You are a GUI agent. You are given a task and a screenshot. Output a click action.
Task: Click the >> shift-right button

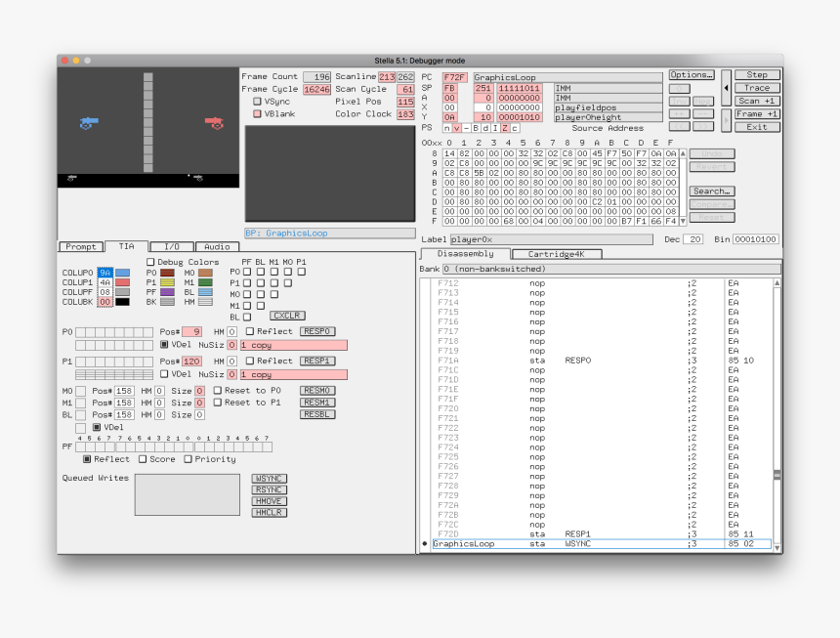point(704,125)
